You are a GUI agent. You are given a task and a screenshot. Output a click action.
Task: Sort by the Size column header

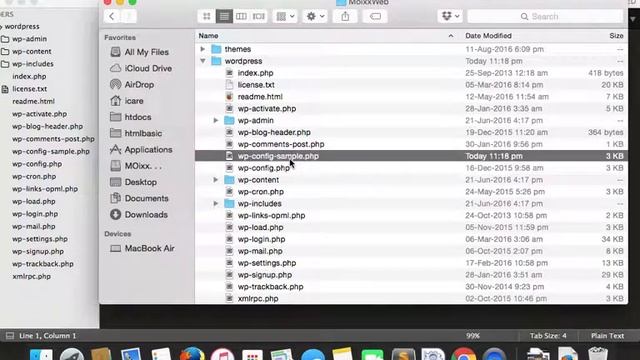point(616,36)
